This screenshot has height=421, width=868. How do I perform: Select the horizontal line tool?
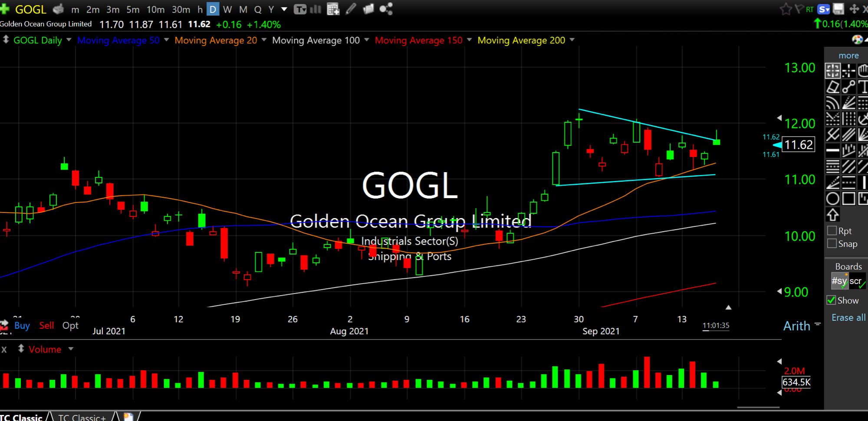[x=832, y=151]
